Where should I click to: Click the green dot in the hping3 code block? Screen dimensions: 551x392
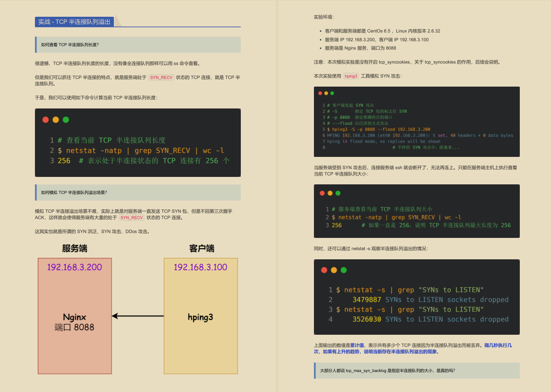click(x=332, y=93)
